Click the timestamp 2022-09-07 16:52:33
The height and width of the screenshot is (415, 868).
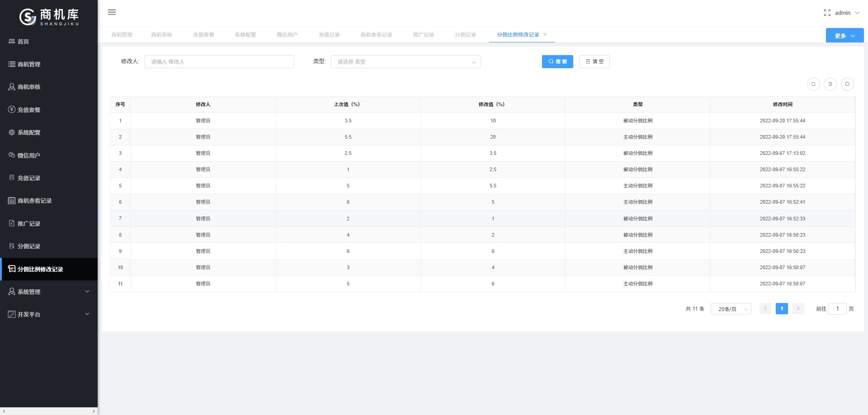tap(783, 219)
